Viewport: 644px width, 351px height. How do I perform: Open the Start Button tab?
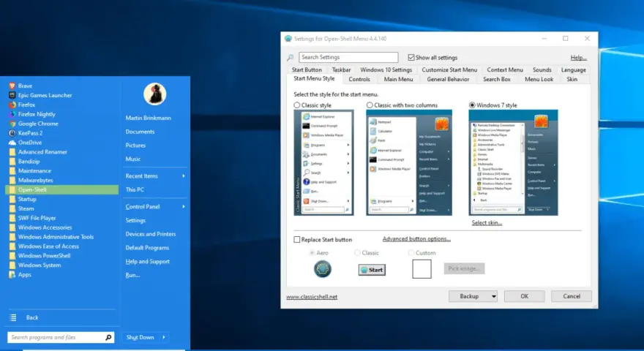pos(307,69)
